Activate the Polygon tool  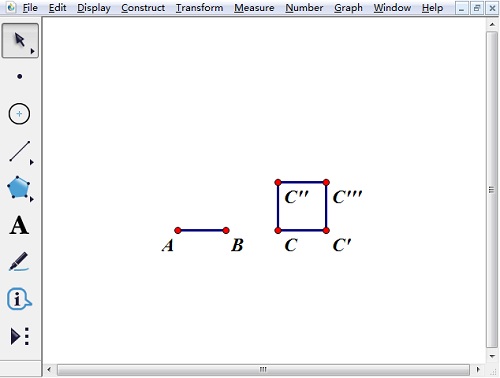coord(19,187)
